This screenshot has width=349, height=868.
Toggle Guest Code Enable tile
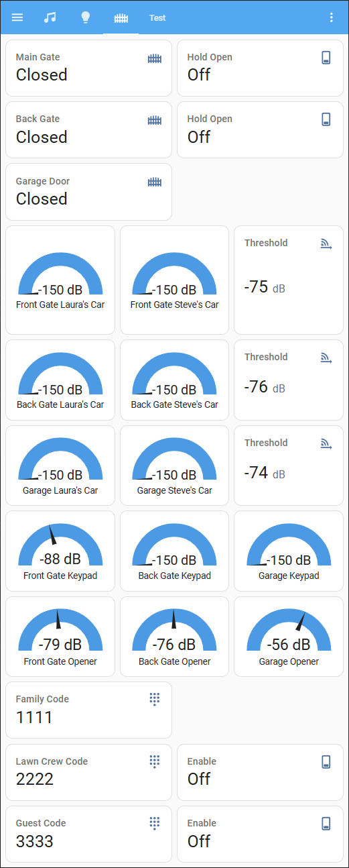pos(260,834)
